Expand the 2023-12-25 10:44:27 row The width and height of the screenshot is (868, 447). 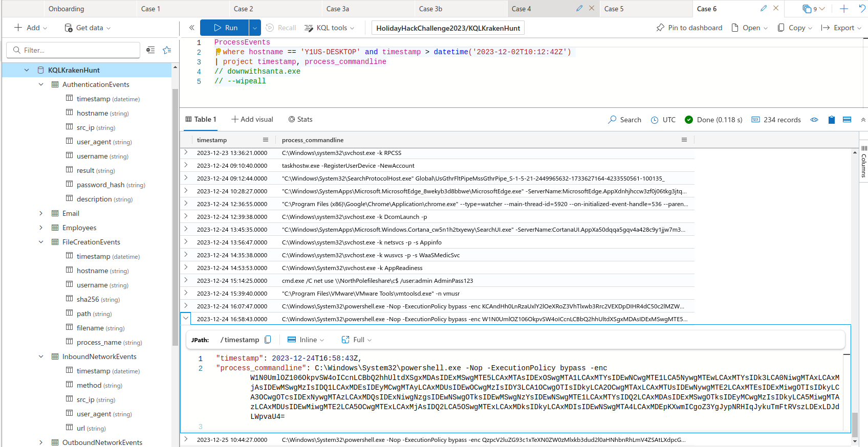(x=186, y=439)
